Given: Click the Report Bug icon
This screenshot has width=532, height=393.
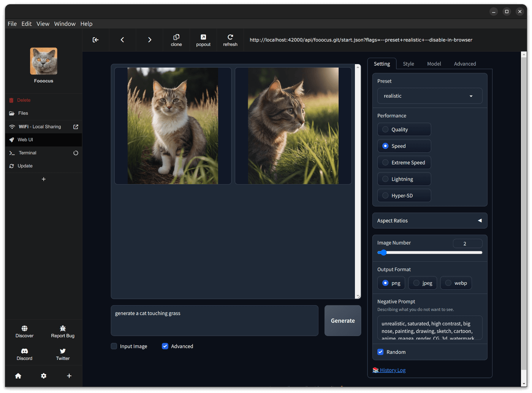Looking at the screenshot, I should click(62, 328).
